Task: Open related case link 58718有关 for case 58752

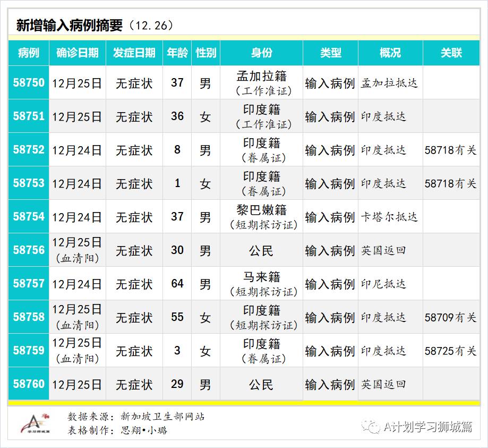Action: (x=453, y=149)
